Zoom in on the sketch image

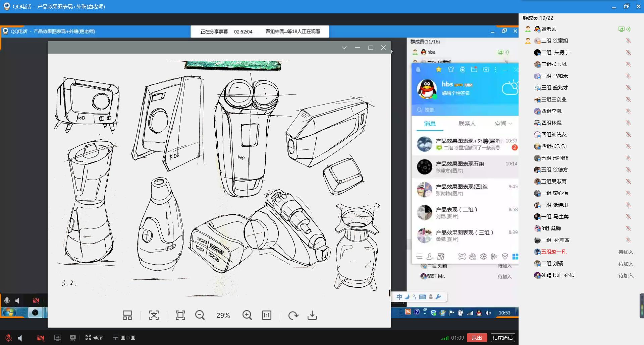(x=247, y=315)
